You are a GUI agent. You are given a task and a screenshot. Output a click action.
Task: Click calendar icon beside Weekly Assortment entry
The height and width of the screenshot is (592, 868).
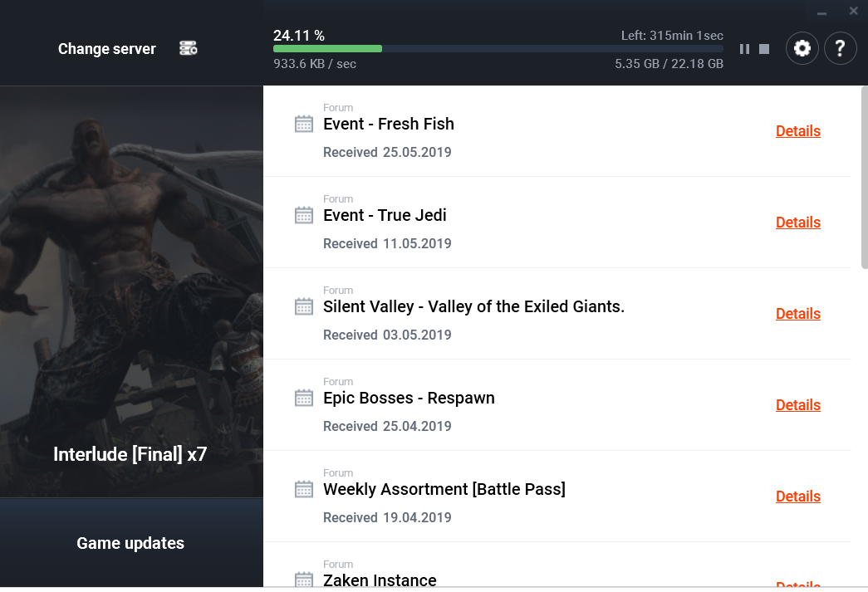pos(304,490)
